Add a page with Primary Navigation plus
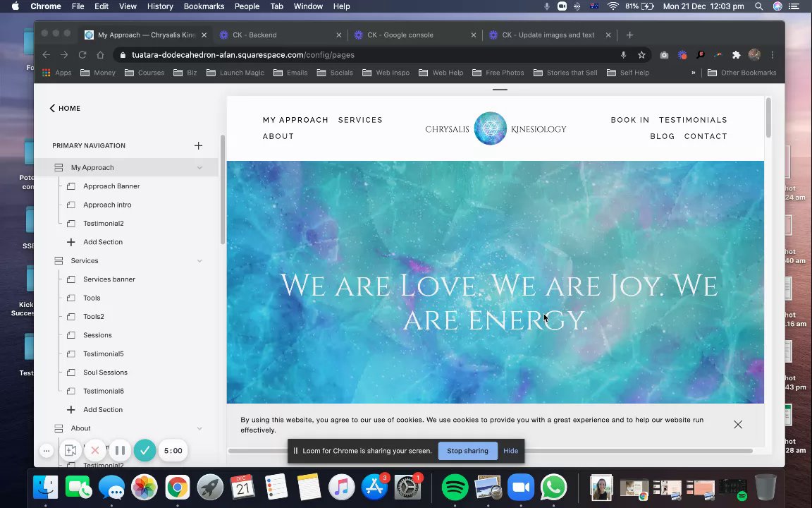The height and width of the screenshot is (508, 812). (198, 145)
